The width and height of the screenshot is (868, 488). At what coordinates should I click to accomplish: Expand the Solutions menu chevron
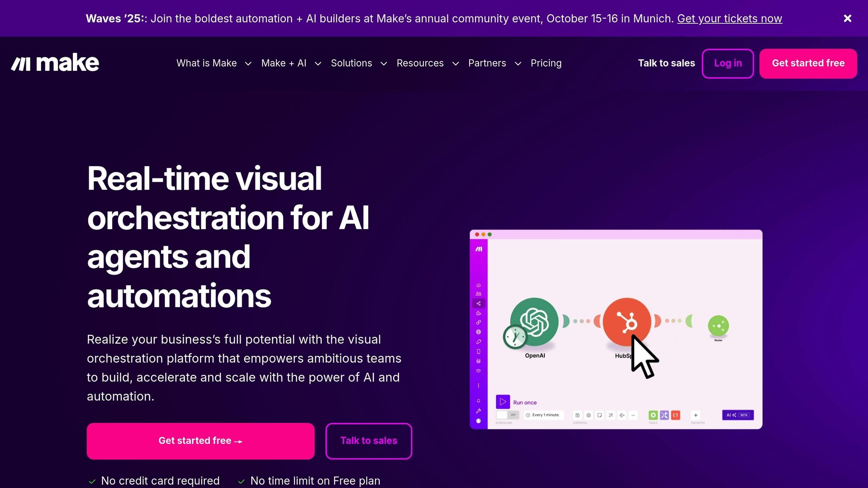[384, 64]
